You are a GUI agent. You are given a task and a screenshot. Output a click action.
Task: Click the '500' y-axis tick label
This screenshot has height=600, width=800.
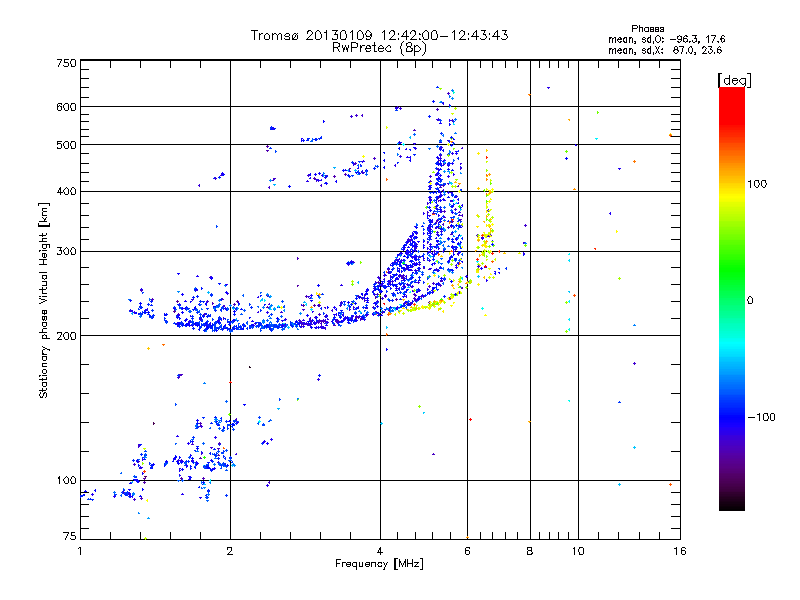66,145
